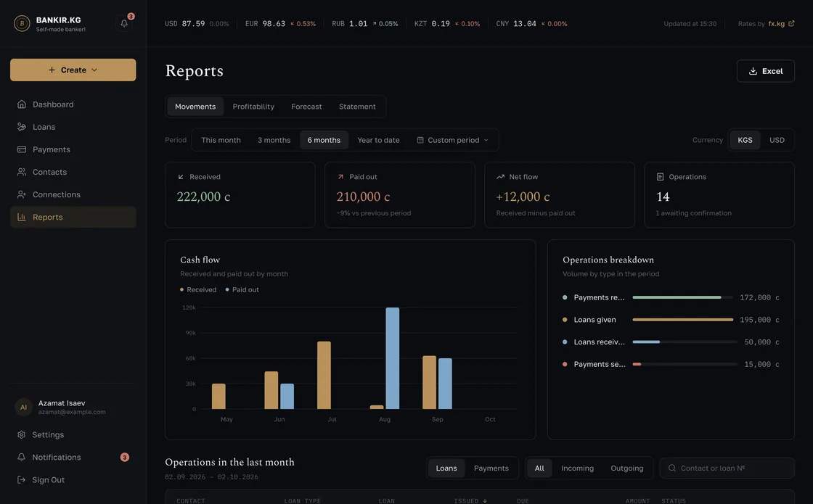Set period to 6 months
This screenshot has width=813, height=504.
point(324,140)
